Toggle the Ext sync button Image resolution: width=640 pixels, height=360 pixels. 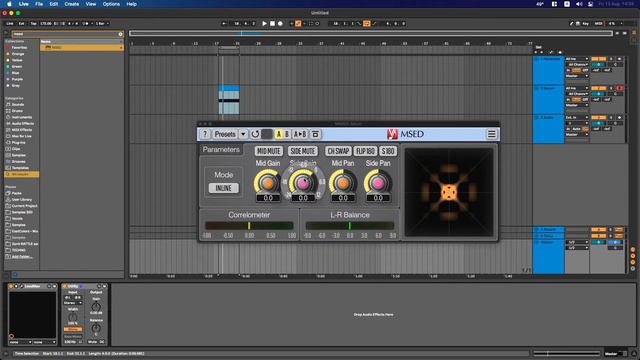point(22,24)
